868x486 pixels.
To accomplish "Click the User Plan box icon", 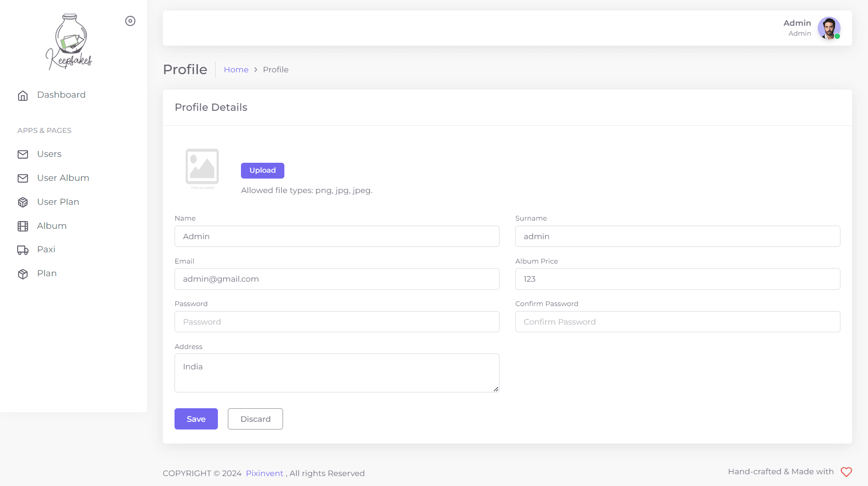I will [23, 203].
